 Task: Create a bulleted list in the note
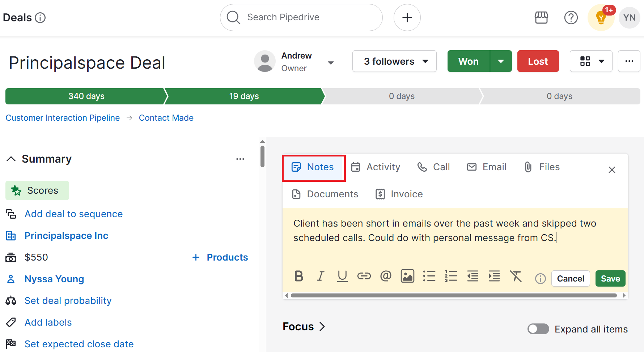[x=429, y=276]
